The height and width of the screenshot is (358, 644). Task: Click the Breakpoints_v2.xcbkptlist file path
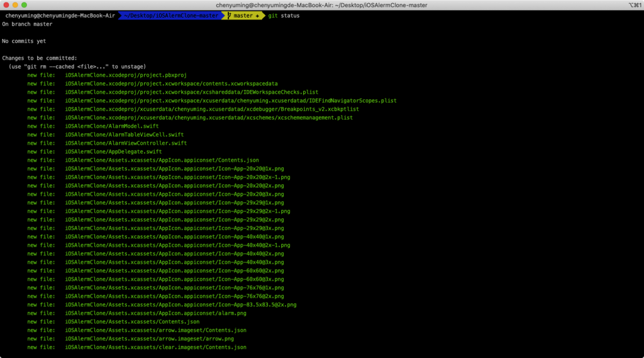[x=212, y=109]
